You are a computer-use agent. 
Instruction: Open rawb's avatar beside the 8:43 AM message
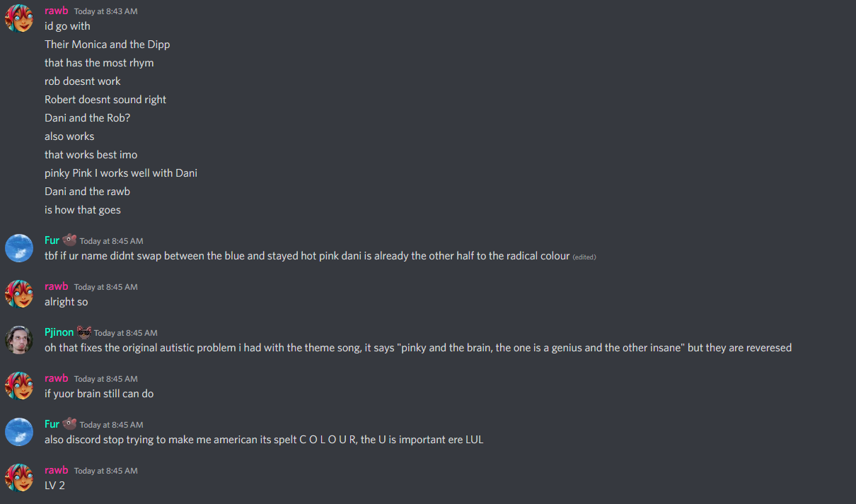point(19,18)
